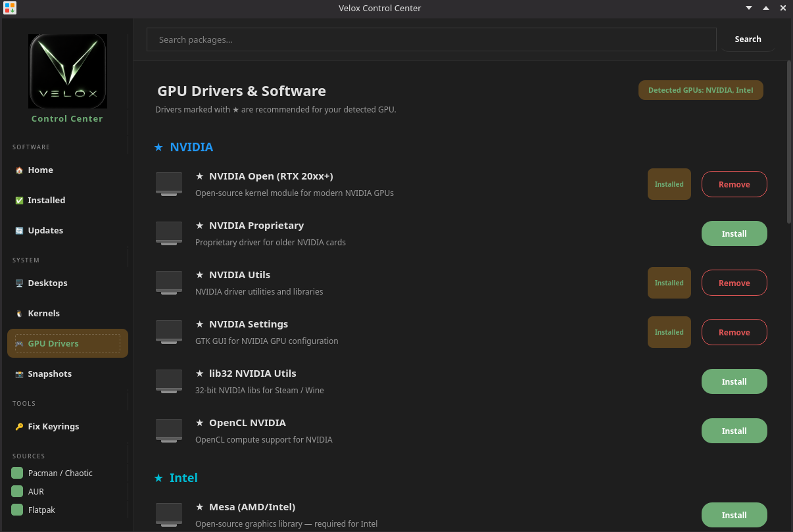Focus the Search packages input field
Image resolution: width=793 pixels, height=532 pixels.
[x=431, y=39]
